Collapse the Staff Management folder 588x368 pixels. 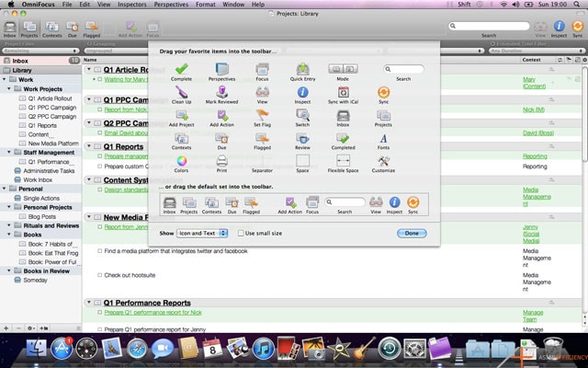[9, 153]
